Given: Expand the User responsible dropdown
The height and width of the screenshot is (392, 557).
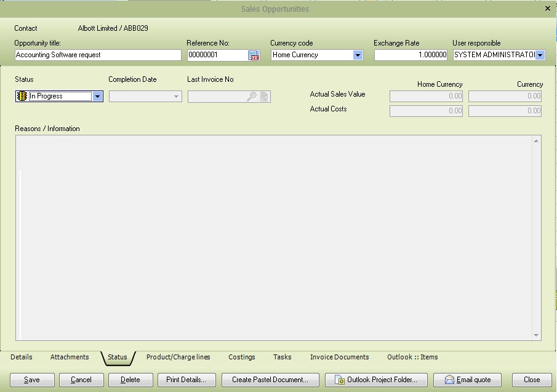Looking at the screenshot, I should click(540, 55).
